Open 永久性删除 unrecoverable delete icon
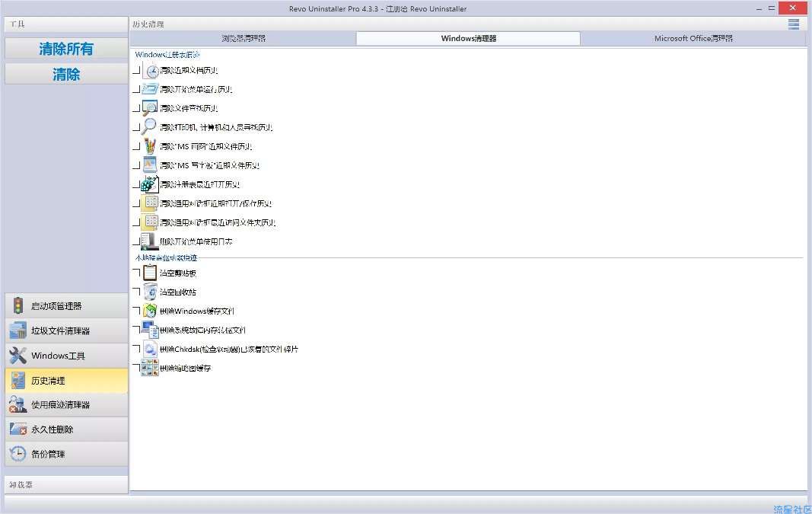Screen dimensions: 812x514 coord(18,429)
